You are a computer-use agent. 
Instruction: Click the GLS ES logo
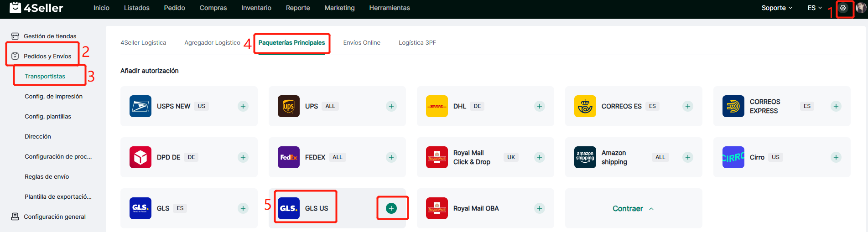click(140, 208)
